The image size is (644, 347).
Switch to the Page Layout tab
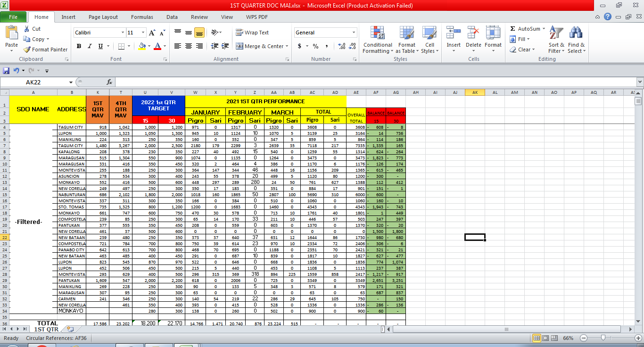point(103,17)
